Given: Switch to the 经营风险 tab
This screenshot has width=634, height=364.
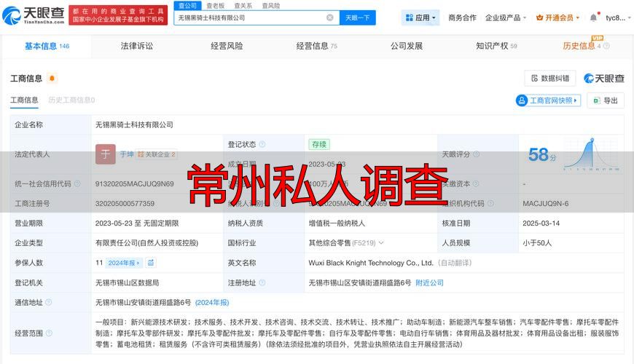Looking at the screenshot, I should (x=227, y=46).
